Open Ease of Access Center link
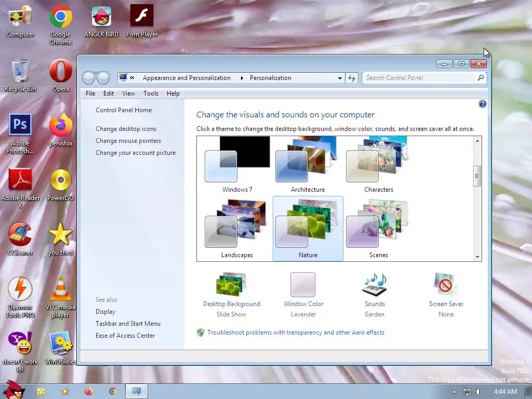 125,336
